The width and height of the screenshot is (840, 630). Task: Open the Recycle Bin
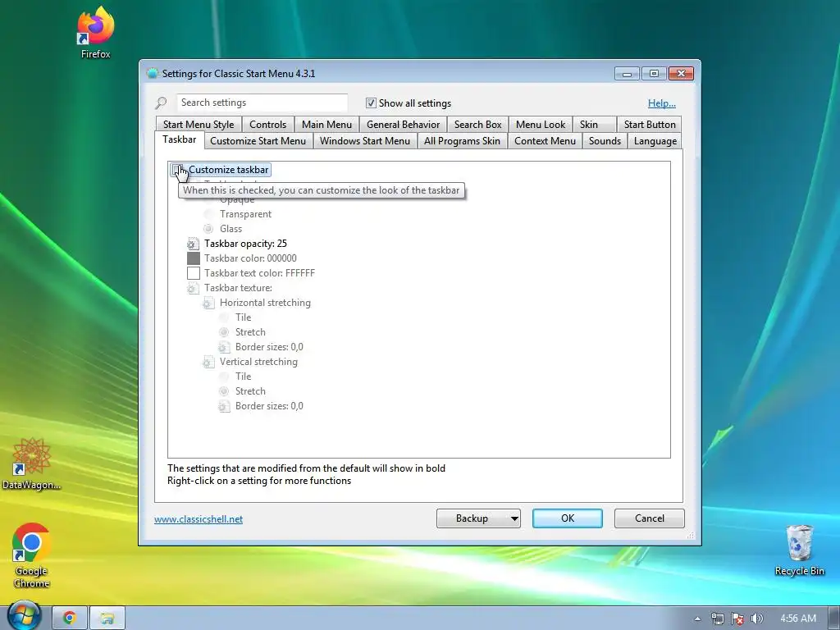click(799, 550)
